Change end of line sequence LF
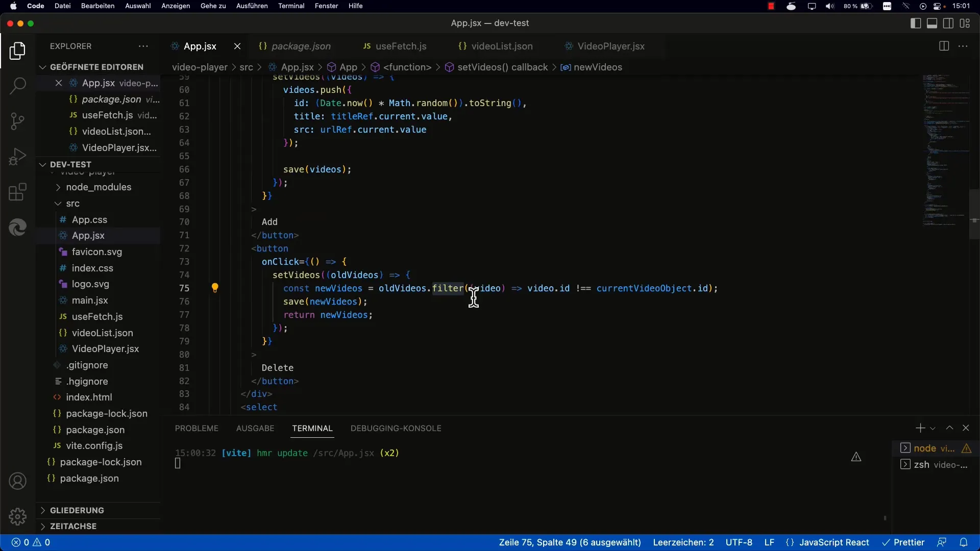This screenshot has height=551, width=980. click(769, 542)
